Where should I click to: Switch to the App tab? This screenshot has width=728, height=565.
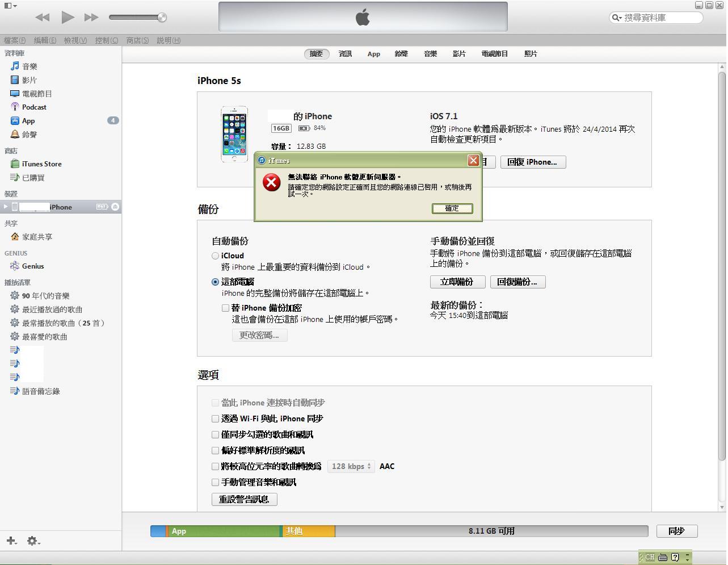373,54
